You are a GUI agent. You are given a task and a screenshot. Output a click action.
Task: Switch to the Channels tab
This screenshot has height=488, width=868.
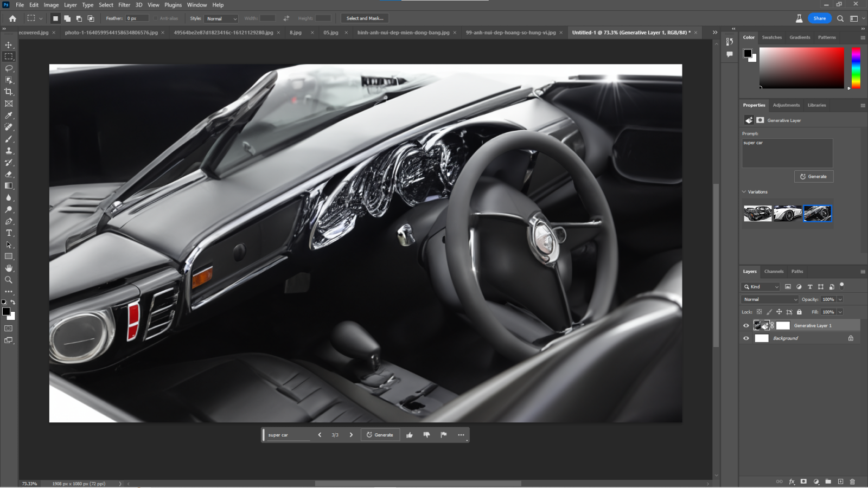click(x=774, y=272)
